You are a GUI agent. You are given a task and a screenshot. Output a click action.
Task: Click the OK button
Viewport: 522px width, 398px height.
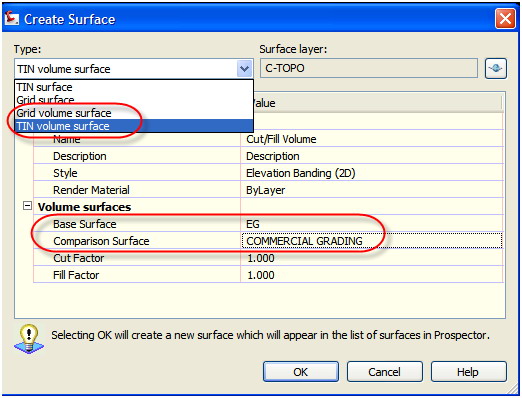pyautogui.click(x=301, y=372)
